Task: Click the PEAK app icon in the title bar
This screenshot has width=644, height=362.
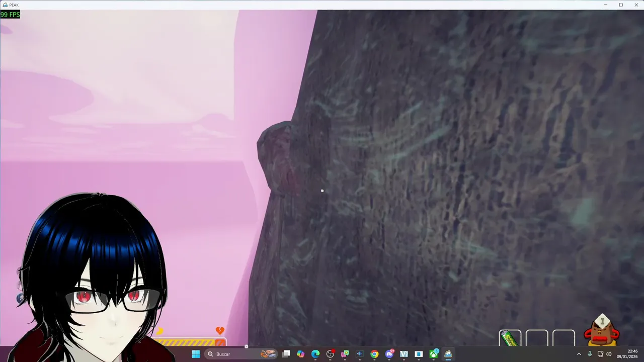Action: 5,5
